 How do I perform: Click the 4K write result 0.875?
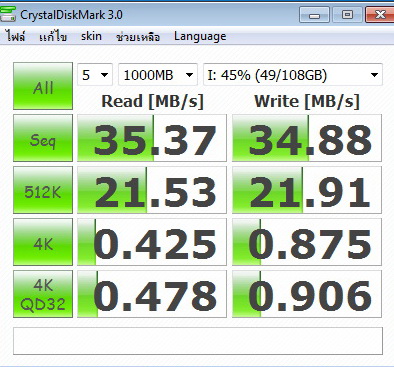(307, 242)
